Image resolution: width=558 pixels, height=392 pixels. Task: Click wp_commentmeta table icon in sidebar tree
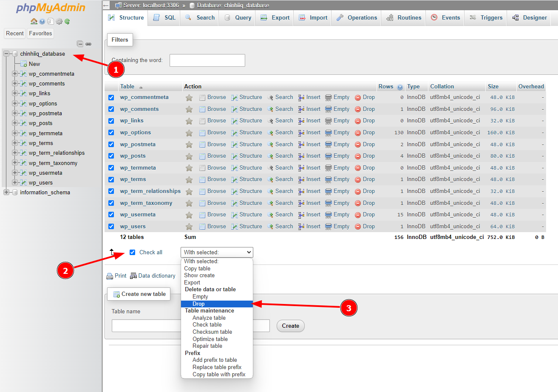pyautogui.click(x=24, y=74)
